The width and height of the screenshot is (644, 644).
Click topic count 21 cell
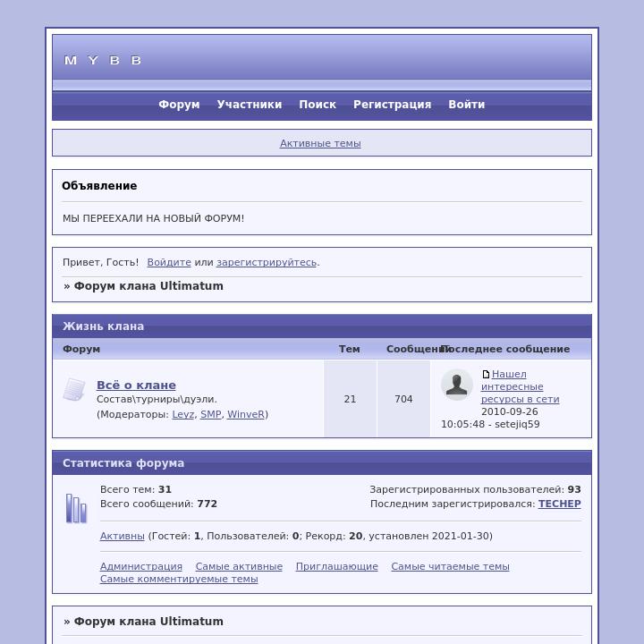(x=350, y=399)
